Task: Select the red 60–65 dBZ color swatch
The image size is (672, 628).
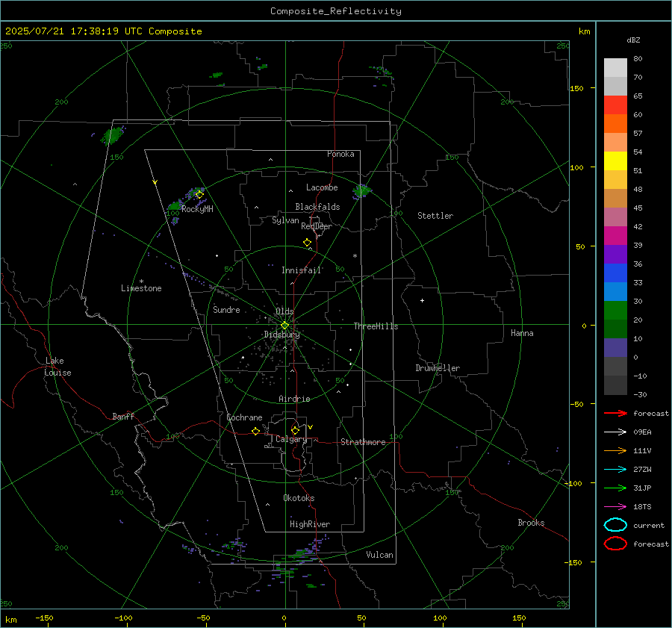Action: 615,105
